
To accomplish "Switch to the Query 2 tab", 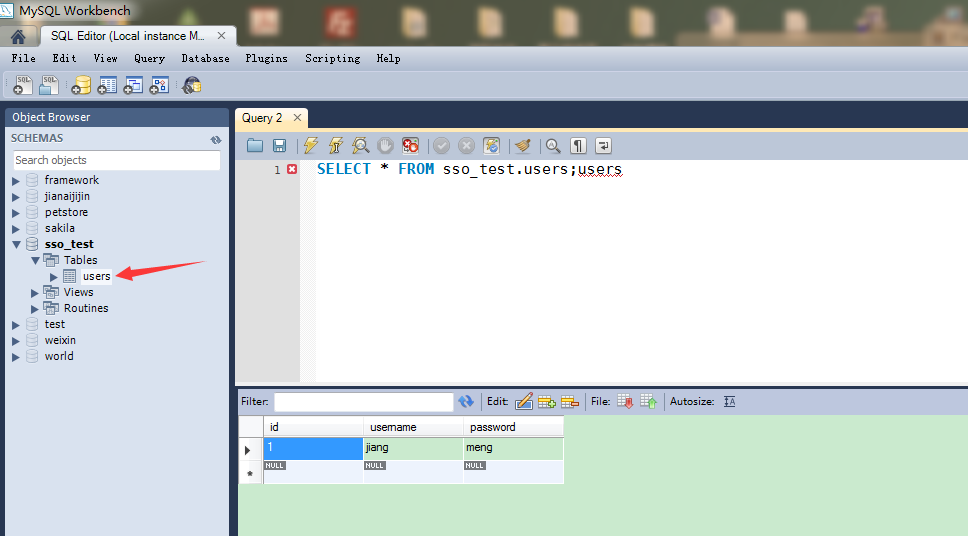I will point(262,118).
